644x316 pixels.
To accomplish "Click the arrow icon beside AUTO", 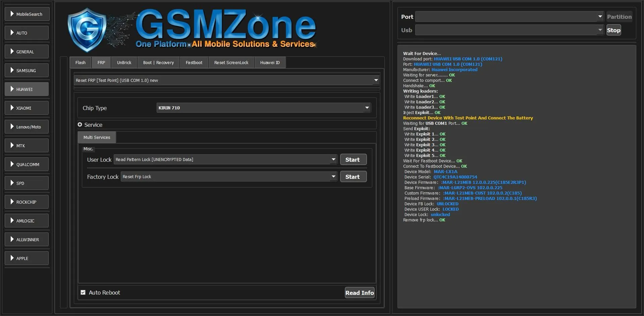I will [x=12, y=33].
